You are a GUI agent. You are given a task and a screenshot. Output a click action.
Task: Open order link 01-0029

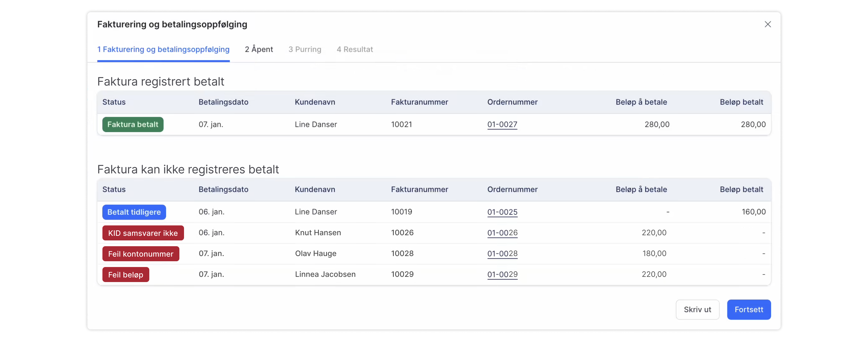click(x=502, y=275)
